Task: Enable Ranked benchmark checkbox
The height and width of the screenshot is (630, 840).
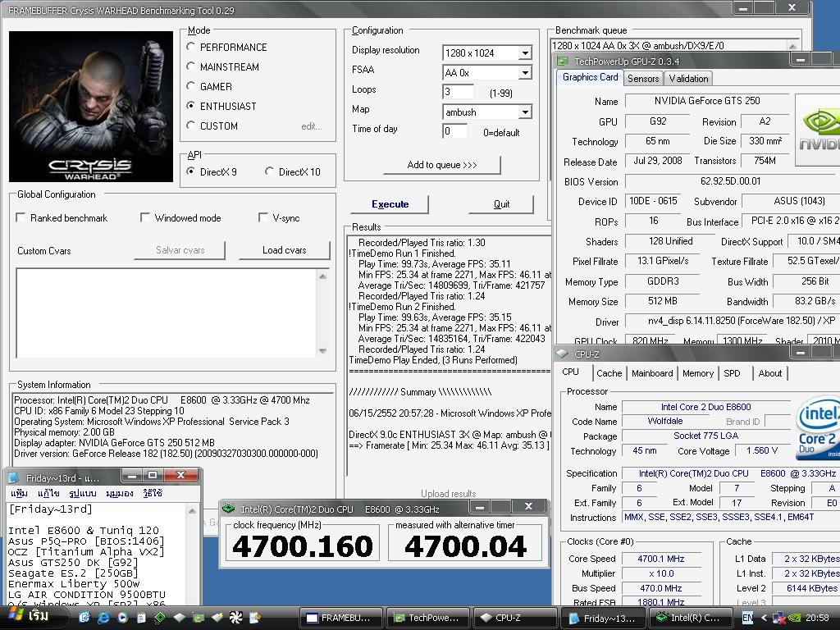Action: (x=21, y=217)
